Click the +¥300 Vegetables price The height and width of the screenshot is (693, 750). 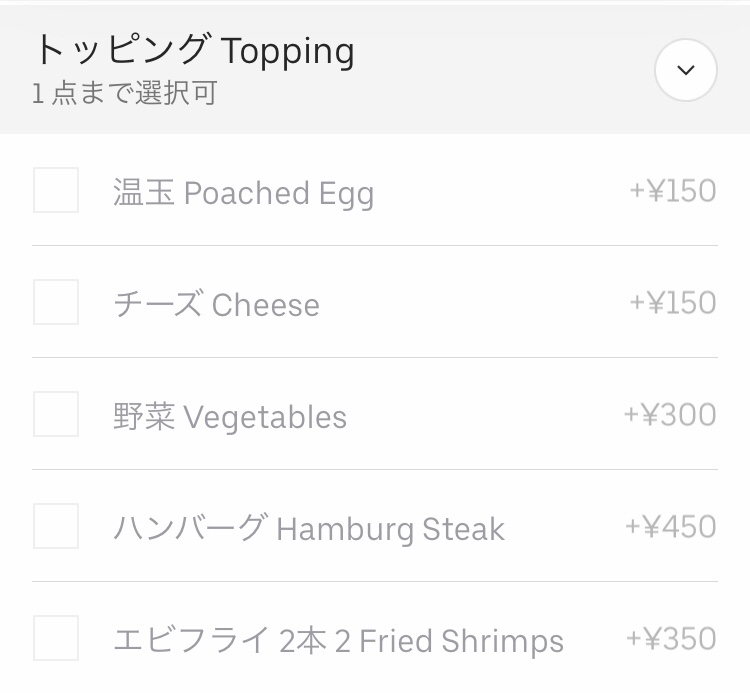[670, 414]
